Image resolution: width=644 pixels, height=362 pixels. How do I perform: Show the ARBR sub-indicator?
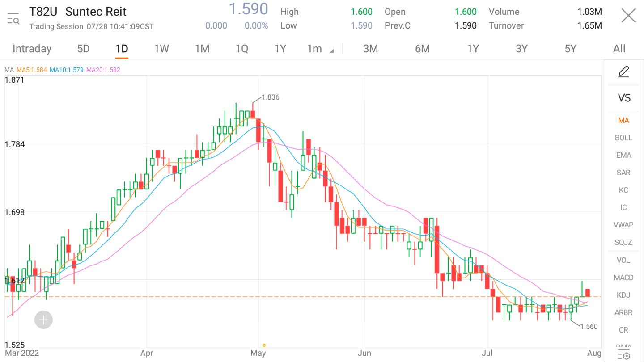[x=623, y=312]
